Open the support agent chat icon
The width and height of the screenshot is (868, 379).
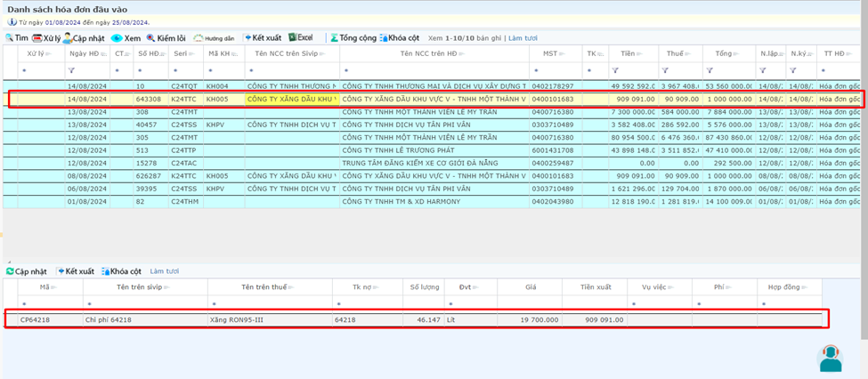tap(831, 357)
